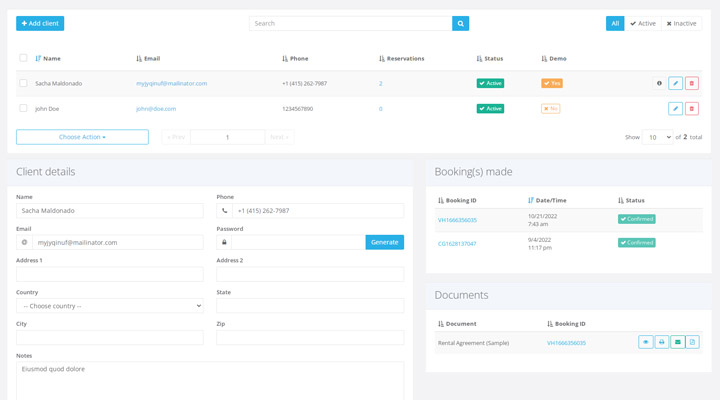Click the Zip field
The image size is (720, 400).
(x=310, y=338)
